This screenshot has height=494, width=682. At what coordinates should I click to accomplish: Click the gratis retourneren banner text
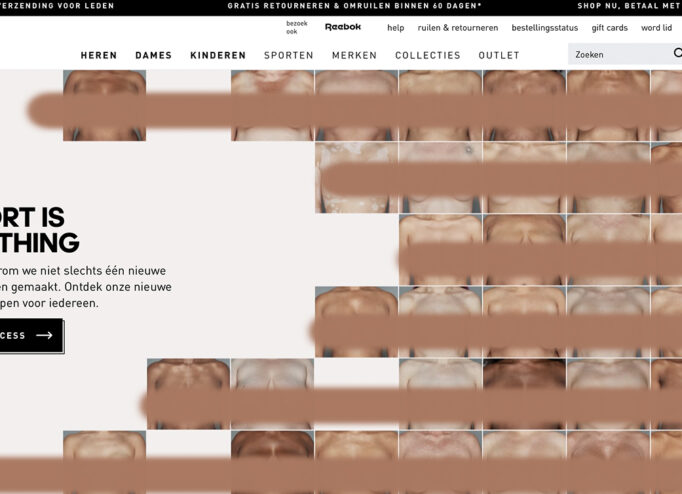(354, 6)
